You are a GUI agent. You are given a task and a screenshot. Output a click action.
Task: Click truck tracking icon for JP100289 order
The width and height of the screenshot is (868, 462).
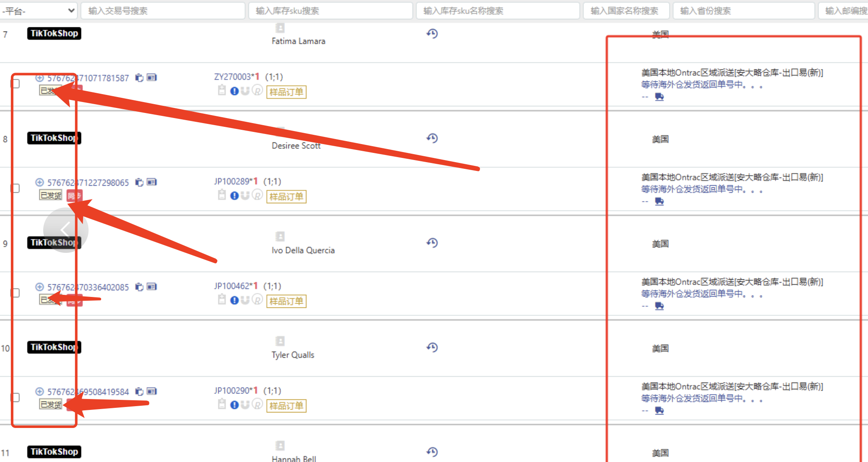point(659,202)
